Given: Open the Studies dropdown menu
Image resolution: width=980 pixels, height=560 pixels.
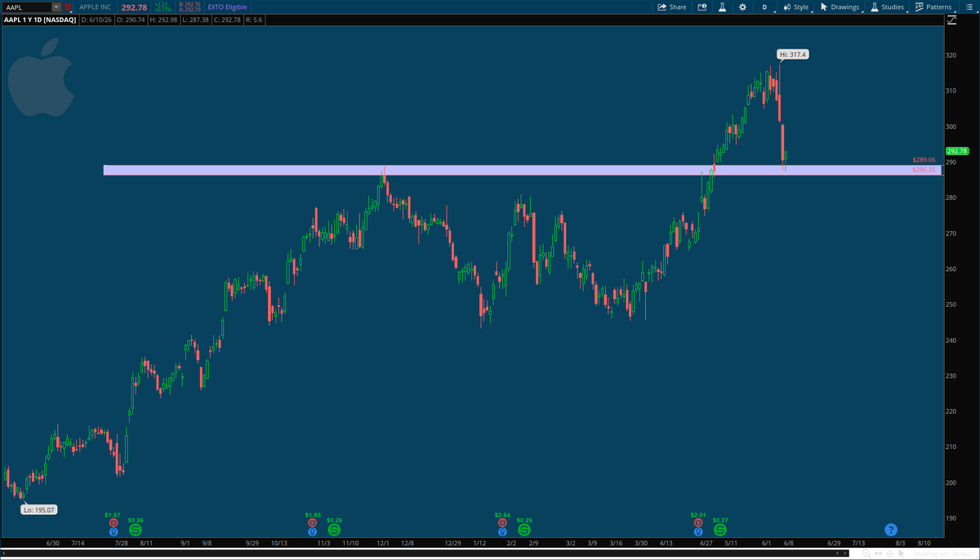Looking at the screenshot, I should (887, 7).
